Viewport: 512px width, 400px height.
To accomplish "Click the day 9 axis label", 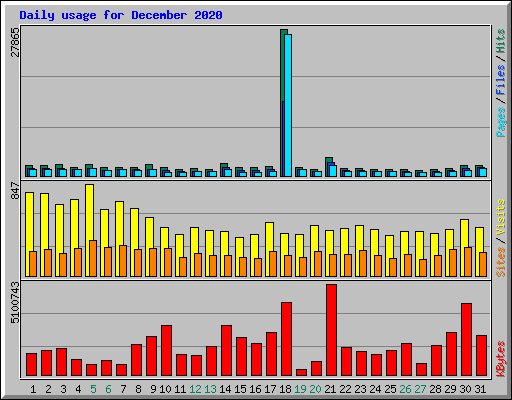I will click(153, 389).
